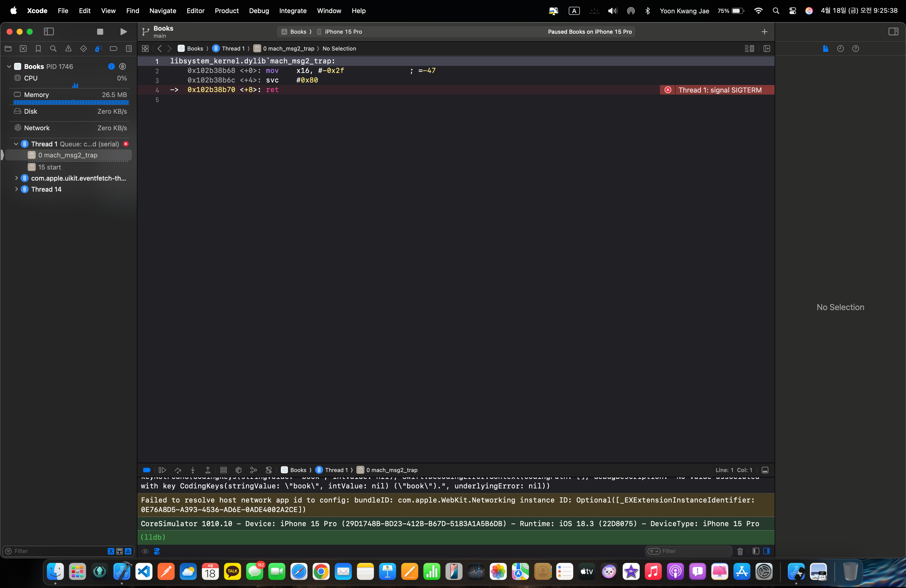This screenshot has height=588, width=906.
Task: Open the Issue navigator warning icon
Action: [68, 48]
